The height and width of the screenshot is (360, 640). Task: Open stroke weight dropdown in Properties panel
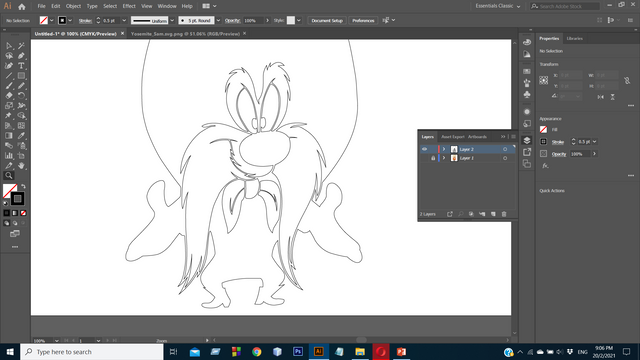[595, 142]
